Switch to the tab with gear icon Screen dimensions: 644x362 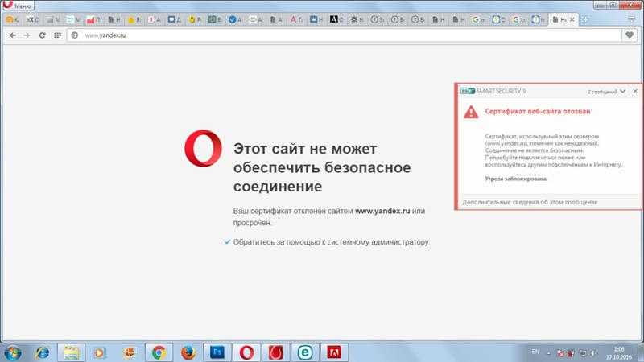click(357, 19)
